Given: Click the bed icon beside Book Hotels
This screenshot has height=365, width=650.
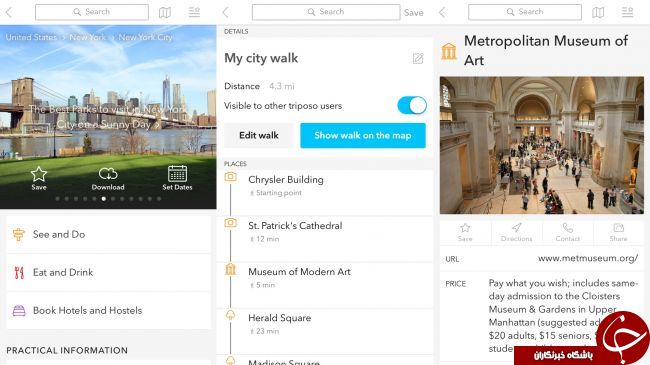Looking at the screenshot, I should [x=19, y=310].
